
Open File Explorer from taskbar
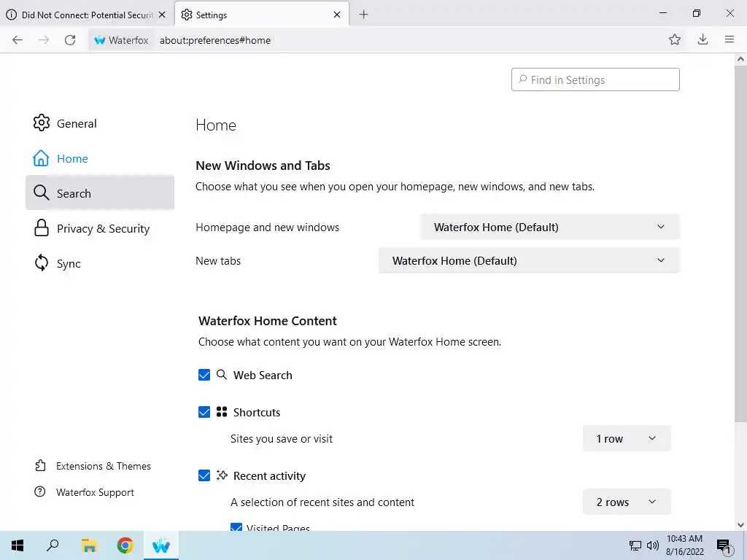(x=89, y=545)
